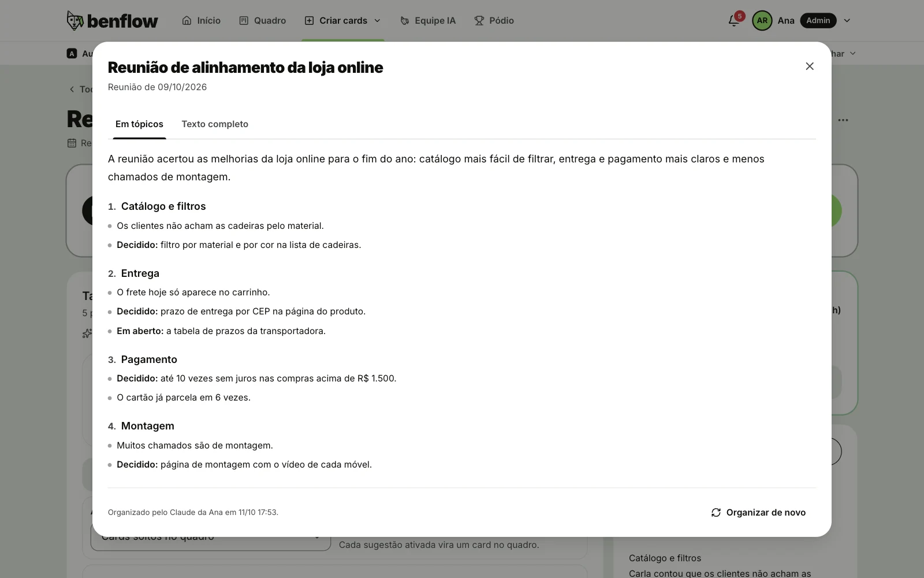Click the line 'O frete hoje só aparece no carrinho.'
Image resolution: width=924 pixels, height=578 pixels.
(x=193, y=292)
